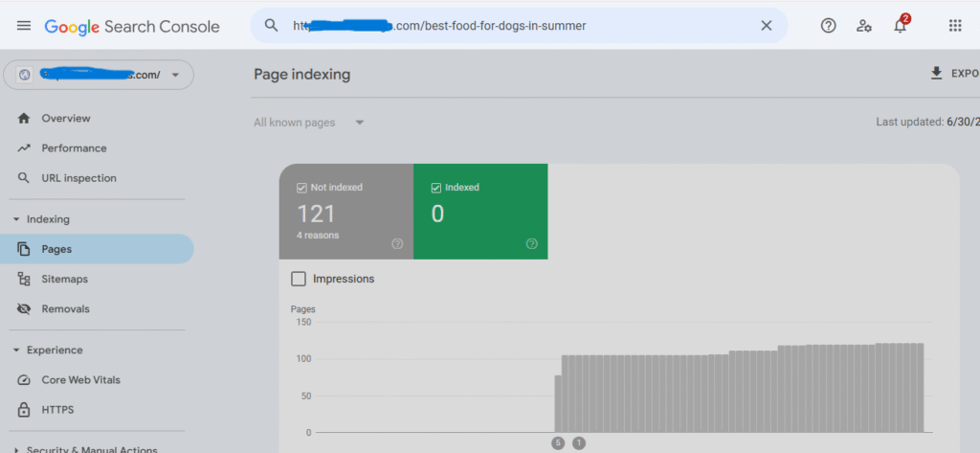Open Core Web Vitals report
Image resolution: width=980 pixels, height=453 pixels.
(x=80, y=380)
